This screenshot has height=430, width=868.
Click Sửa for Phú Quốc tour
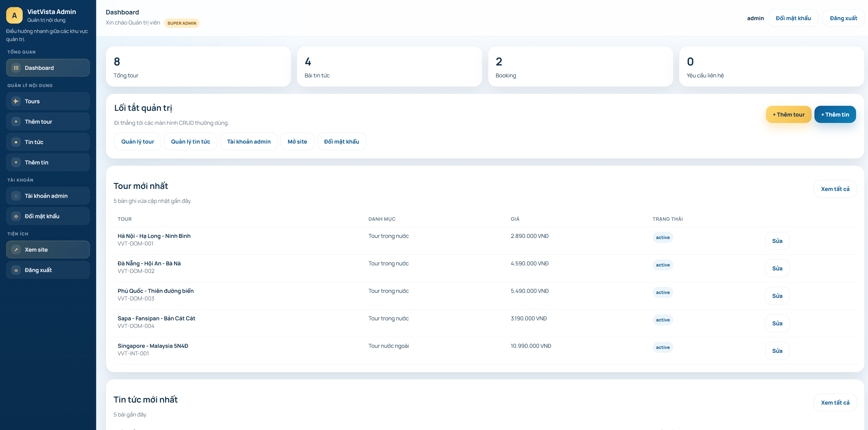[x=777, y=296]
